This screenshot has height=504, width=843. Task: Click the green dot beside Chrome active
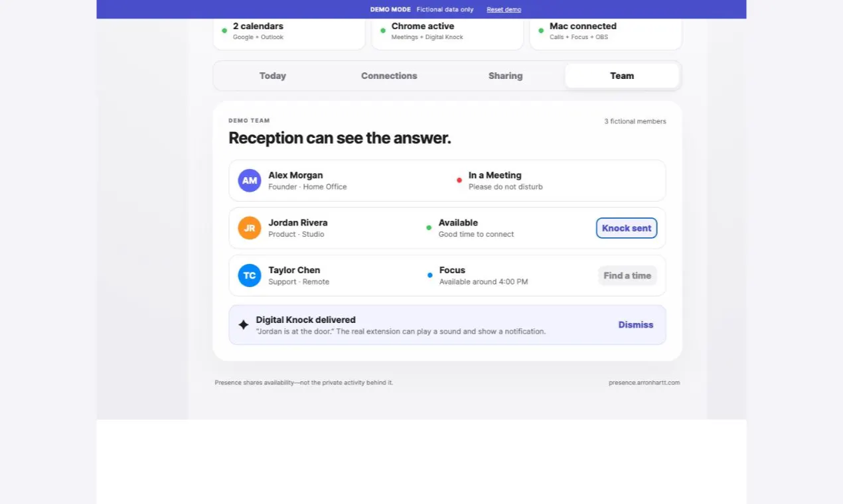tap(383, 31)
